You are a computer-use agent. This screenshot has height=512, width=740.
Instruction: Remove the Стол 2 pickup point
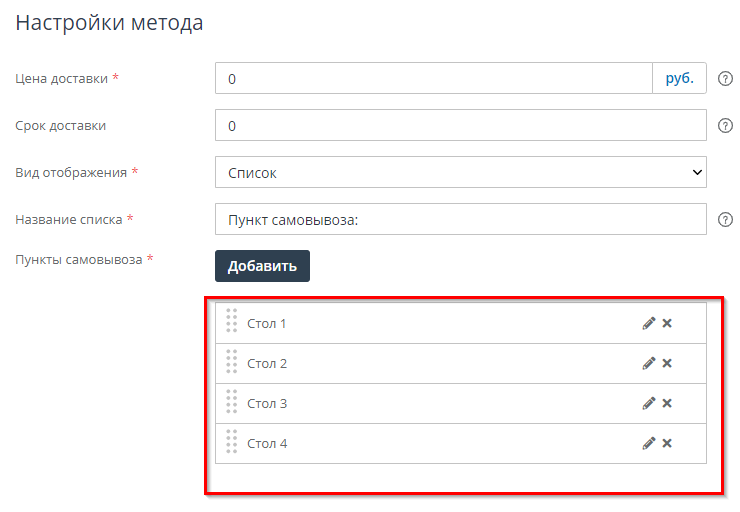pyautogui.click(x=667, y=363)
